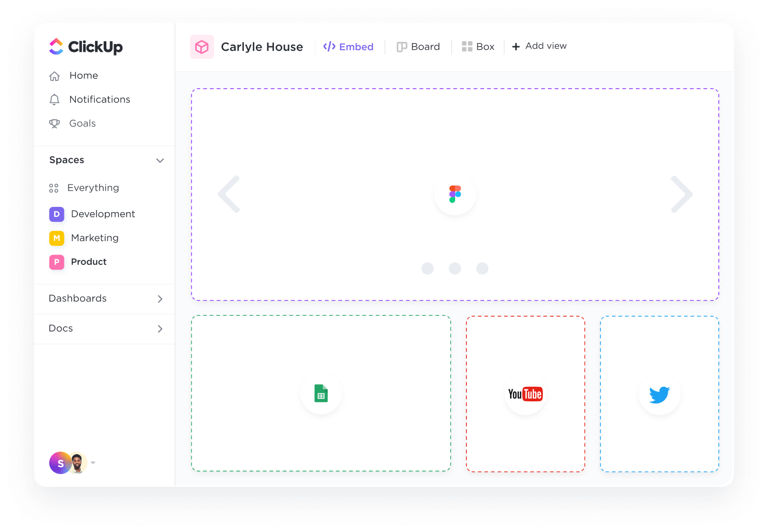Go to next slide in Figma embed

pyautogui.click(x=682, y=194)
